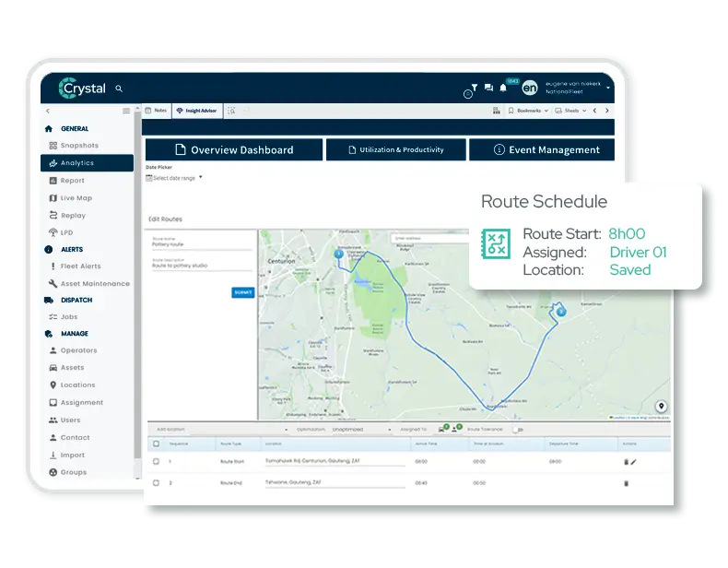Viewport: 728px width, 568px height.
Task: Go to next sheet arrow
Action: 607,111
